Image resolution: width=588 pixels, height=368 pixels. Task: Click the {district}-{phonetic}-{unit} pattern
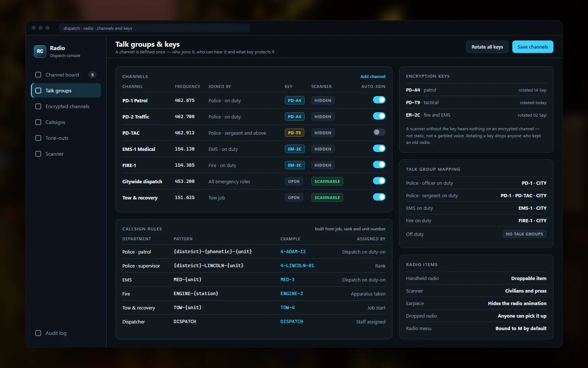click(213, 252)
